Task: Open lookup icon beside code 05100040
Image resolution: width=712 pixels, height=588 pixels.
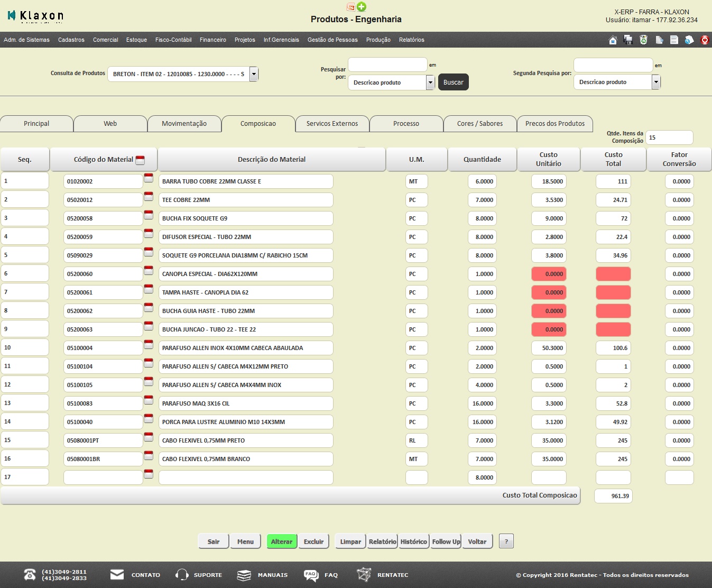Action: pyautogui.click(x=149, y=418)
